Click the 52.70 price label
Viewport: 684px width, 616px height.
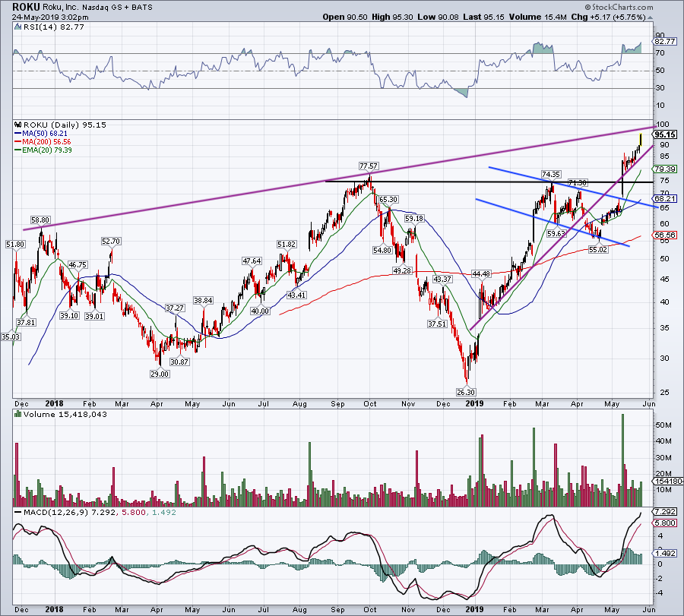[x=111, y=241]
